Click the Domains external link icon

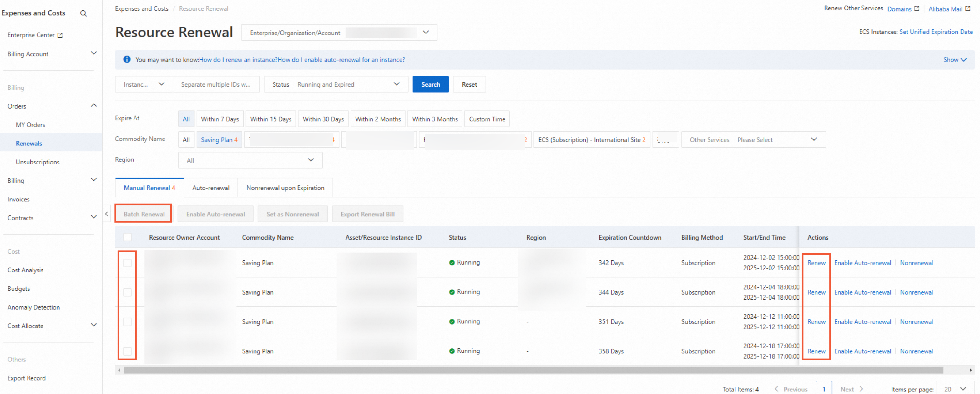(917, 8)
